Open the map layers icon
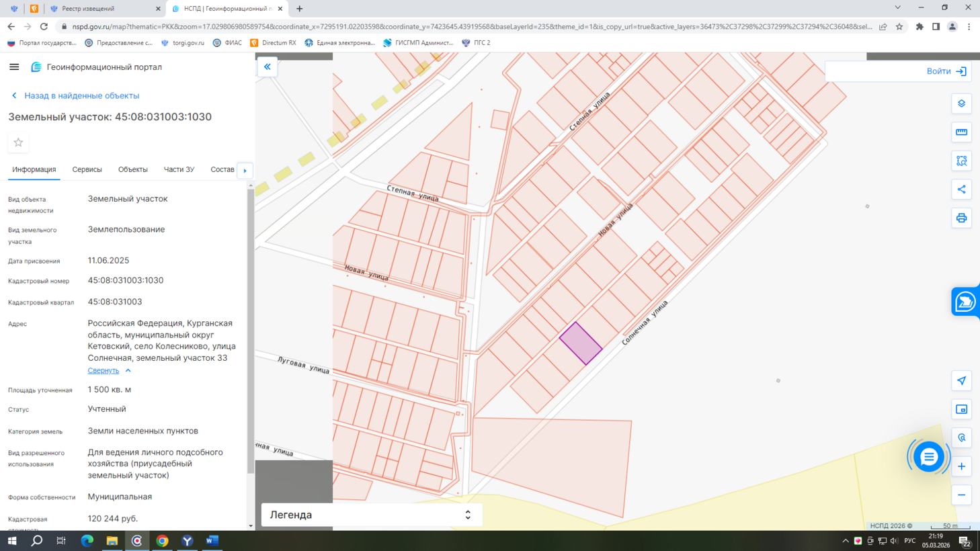 point(961,103)
